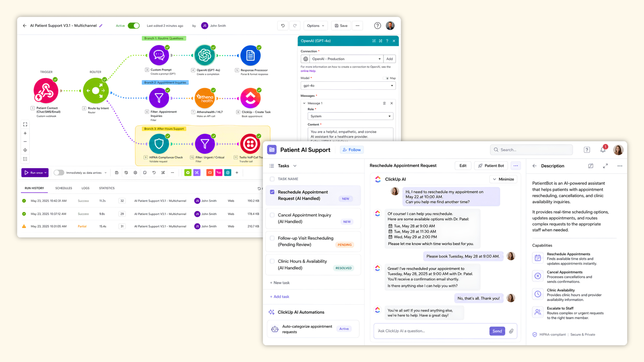Image resolution: width=644 pixels, height=362 pixels.
Task: Undo the last scenario edit
Action: click(283, 26)
